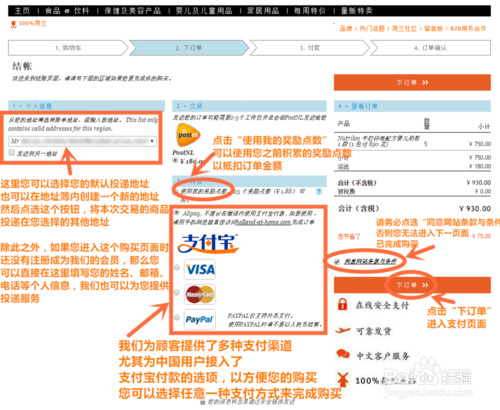Image resolution: width=500 pixels, height=410 pixels.
Task: Click the 100%荷兰 tulip logo icon
Action: point(14,24)
